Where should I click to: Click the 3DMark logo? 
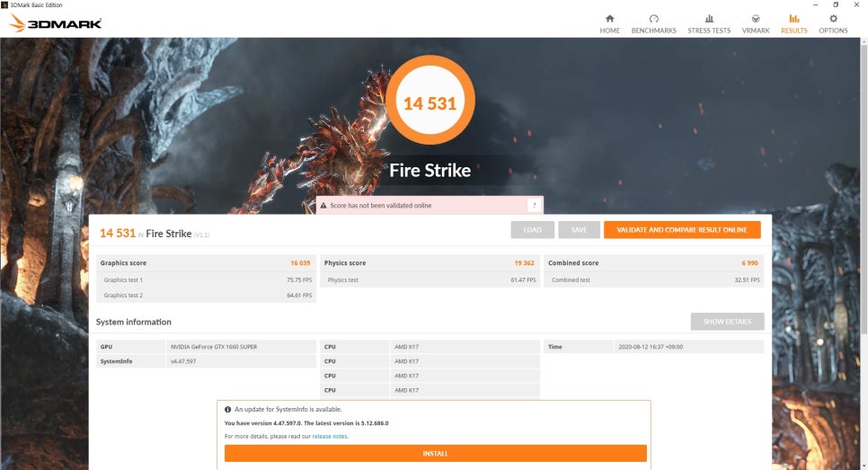(56, 23)
